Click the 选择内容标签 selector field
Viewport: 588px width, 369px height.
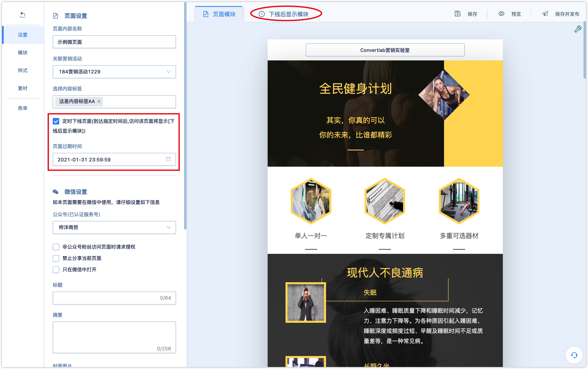click(x=114, y=102)
